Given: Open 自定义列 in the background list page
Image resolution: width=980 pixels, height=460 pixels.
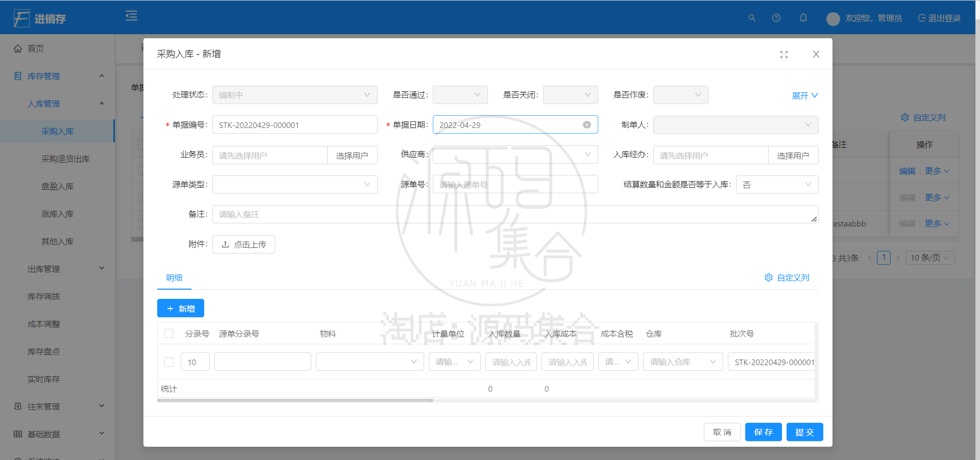Looking at the screenshot, I should [x=923, y=117].
